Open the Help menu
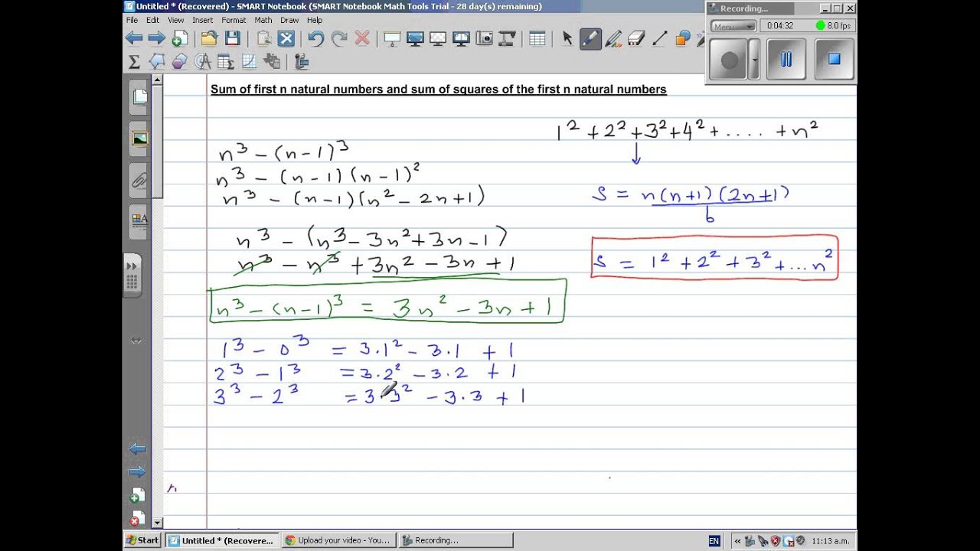The width and height of the screenshot is (980, 551). coord(315,20)
